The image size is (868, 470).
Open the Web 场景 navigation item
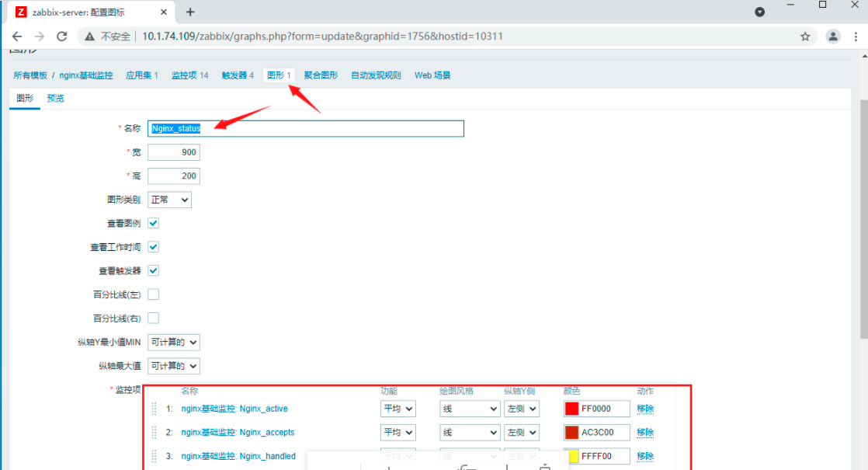[x=432, y=75]
